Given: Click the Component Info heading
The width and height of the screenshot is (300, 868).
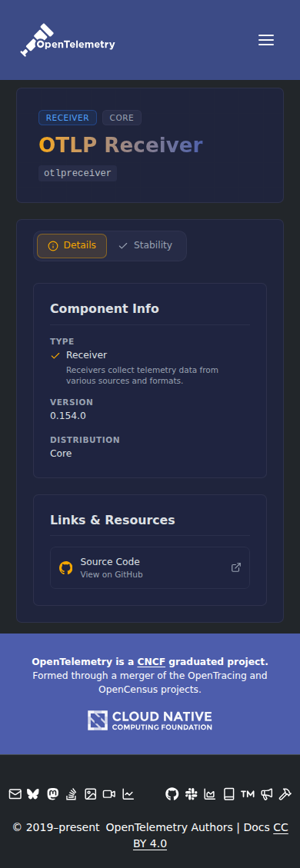Looking at the screenshot, I should pos(105,309).
